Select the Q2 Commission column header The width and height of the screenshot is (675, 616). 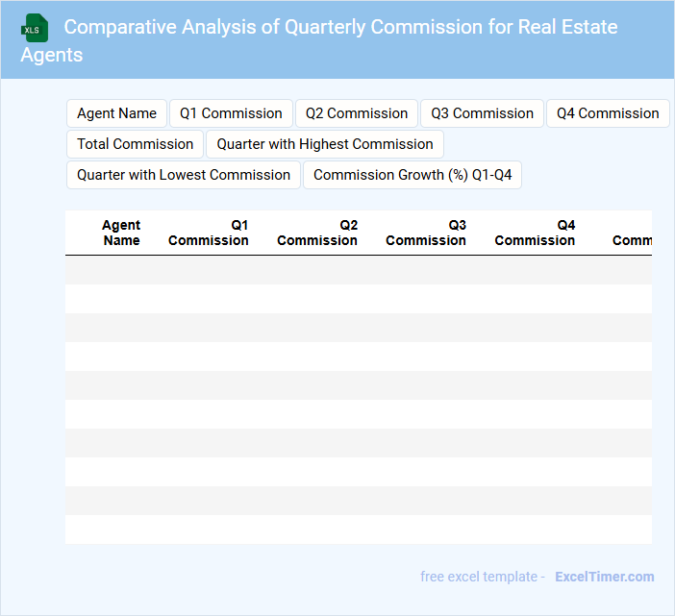click(317, 233)
